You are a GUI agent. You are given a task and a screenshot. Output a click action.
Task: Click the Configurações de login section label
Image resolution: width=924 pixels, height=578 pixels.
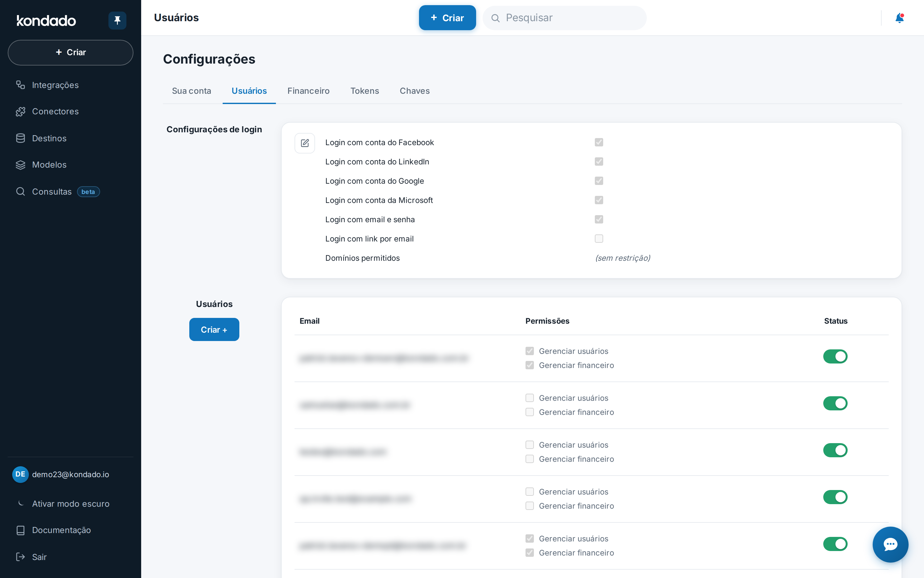click(x=214, y=130)
